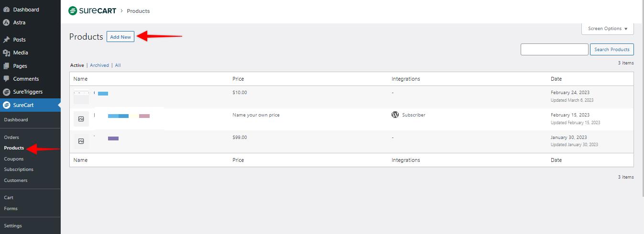Open Coupons in SureCart submenu
Viewport: 644px width, 234px height.
click(x=14, y=159)
